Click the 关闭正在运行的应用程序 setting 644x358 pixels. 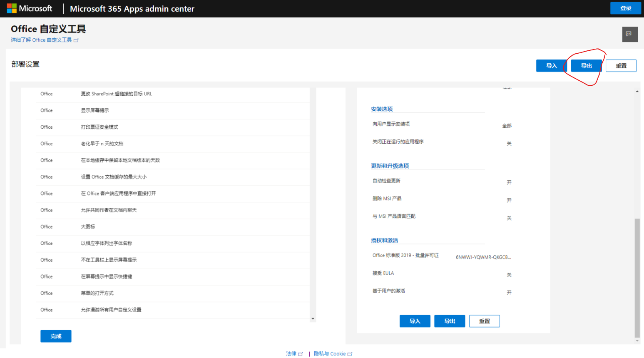398,142
